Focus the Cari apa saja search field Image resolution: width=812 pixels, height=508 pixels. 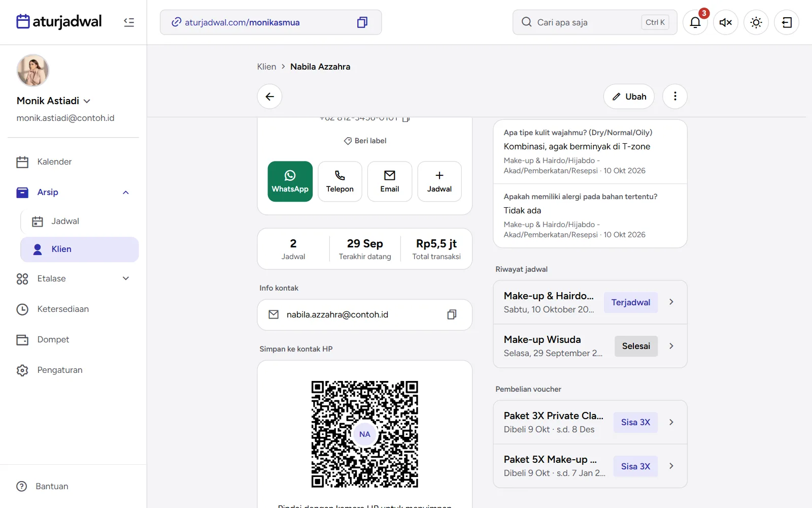595,22
